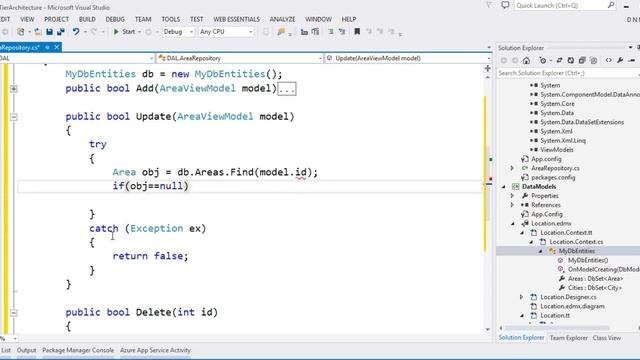640x360 pixels.
Task: Click the Uncomment selected lines icon
Action: tap(342, 31)
